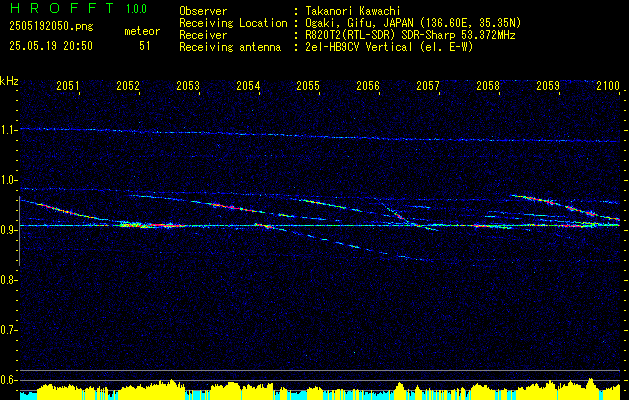
Task: Click the kHz axis unit label
Action: coord(9,81)
